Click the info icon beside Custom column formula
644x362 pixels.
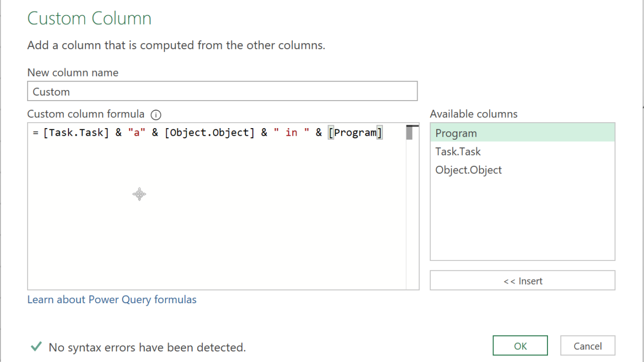156,115
